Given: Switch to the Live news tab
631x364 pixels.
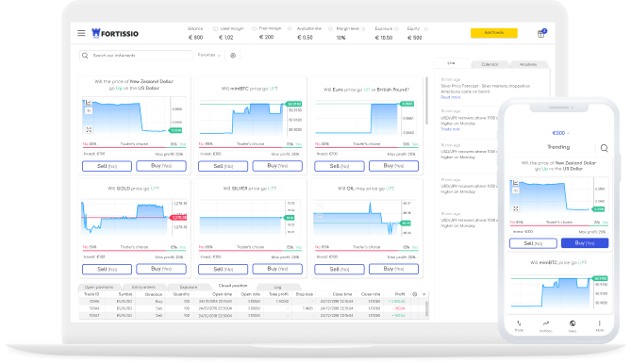Looking at the screenshot, I should [x=451, y=63].
